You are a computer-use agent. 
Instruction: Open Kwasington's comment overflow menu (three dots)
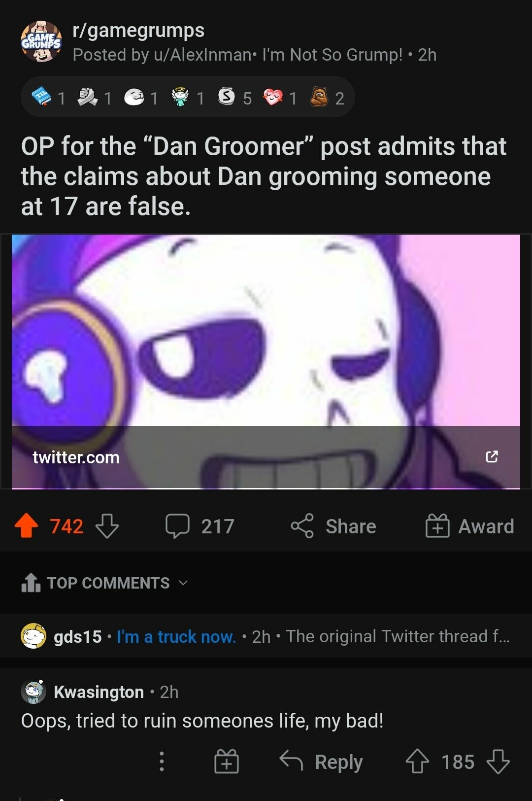pyautogui.click(x=162, y=762)
